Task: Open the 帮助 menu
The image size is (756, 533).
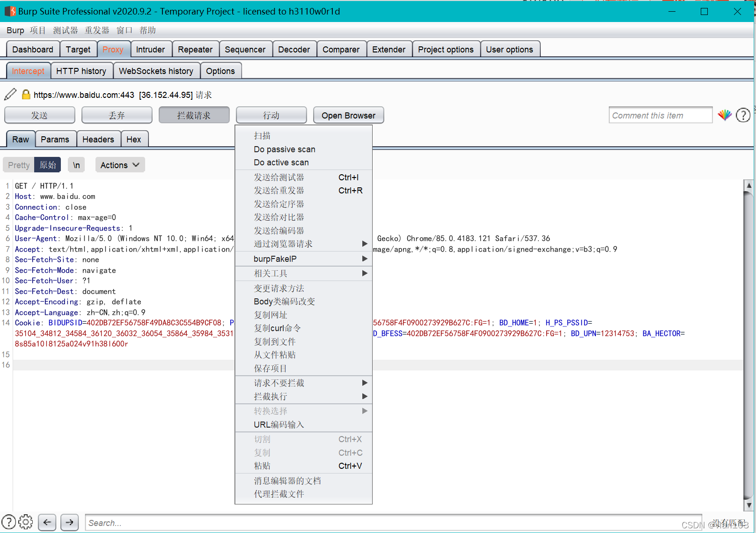Action: 147,30
